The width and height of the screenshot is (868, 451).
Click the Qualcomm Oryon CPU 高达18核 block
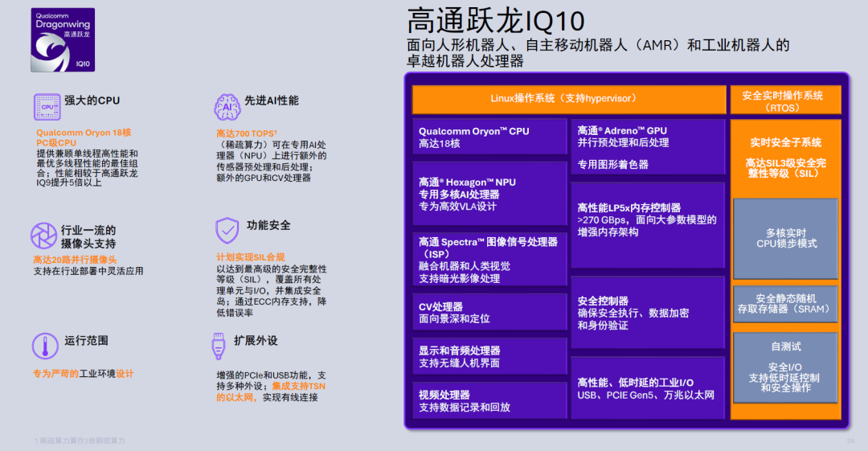click(x=489, y=137)
